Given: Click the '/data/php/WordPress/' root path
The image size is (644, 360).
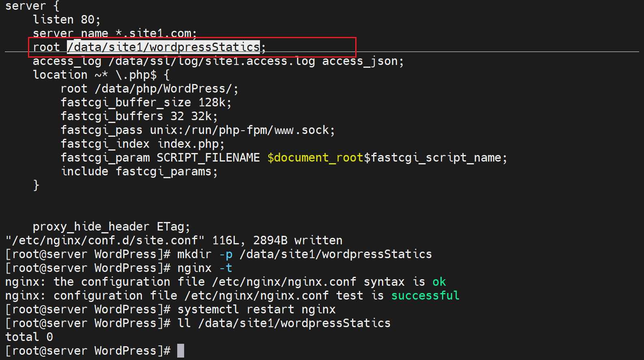Looking at the screenshot, I should pyautogui.click(x=166, y=89).
